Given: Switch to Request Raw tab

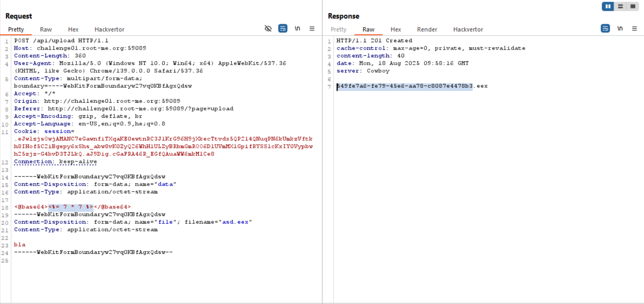Looking at the screenshot, I should (46, 29).
